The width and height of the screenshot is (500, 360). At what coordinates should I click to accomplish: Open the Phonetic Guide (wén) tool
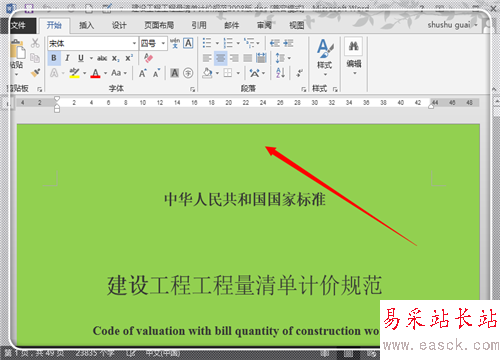click(x=175, y=43)
